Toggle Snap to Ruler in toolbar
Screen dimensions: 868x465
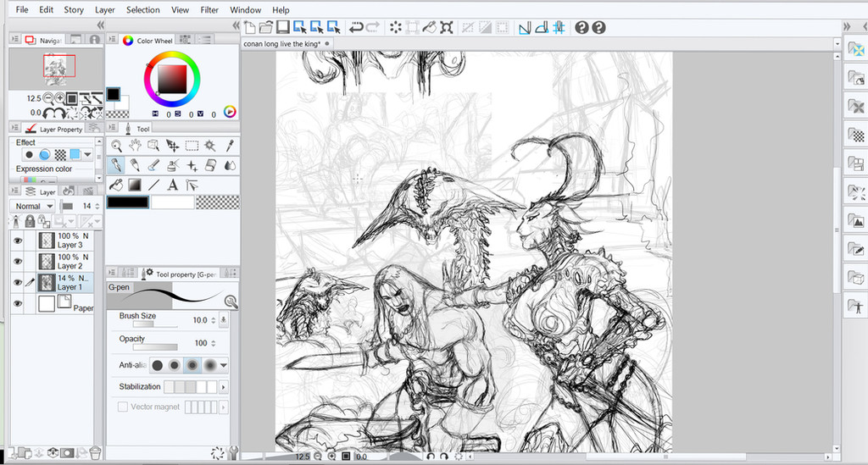(524, 27)
